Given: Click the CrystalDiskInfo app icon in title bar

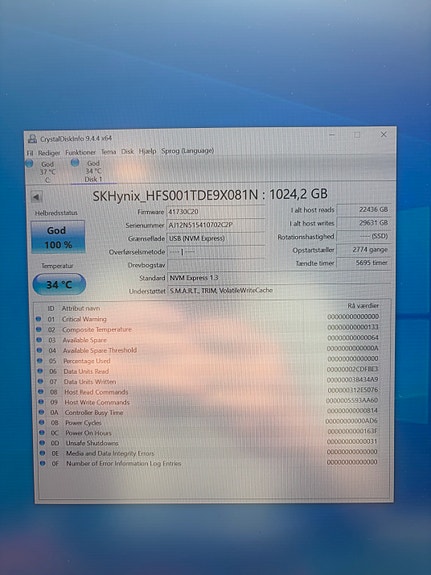Looking at the screenshot, I should pos(33,139).
